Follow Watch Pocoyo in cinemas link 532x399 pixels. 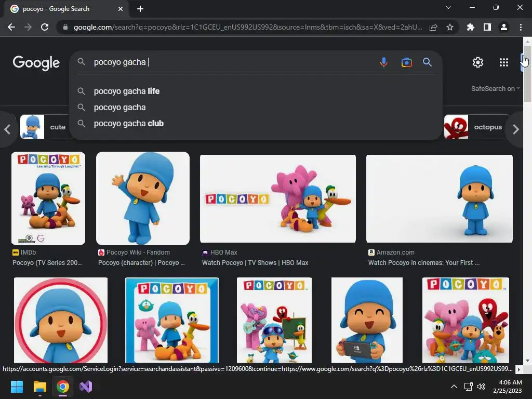pos(424,262)
